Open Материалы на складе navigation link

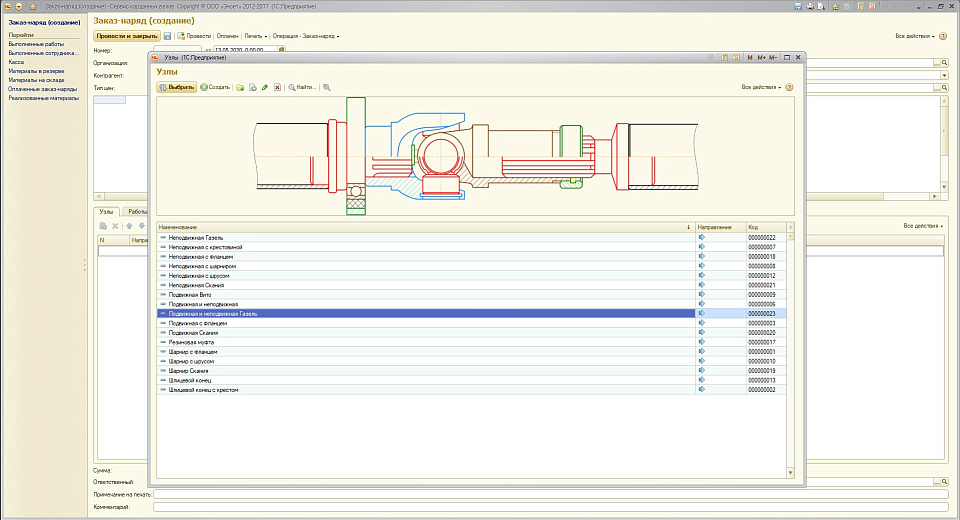[x=38, y=80]
